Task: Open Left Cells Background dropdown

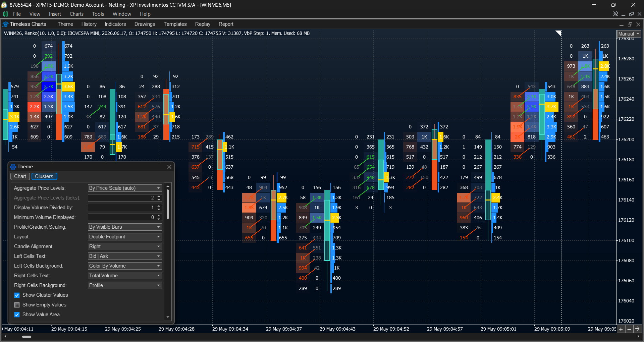Action: (125, 266)
